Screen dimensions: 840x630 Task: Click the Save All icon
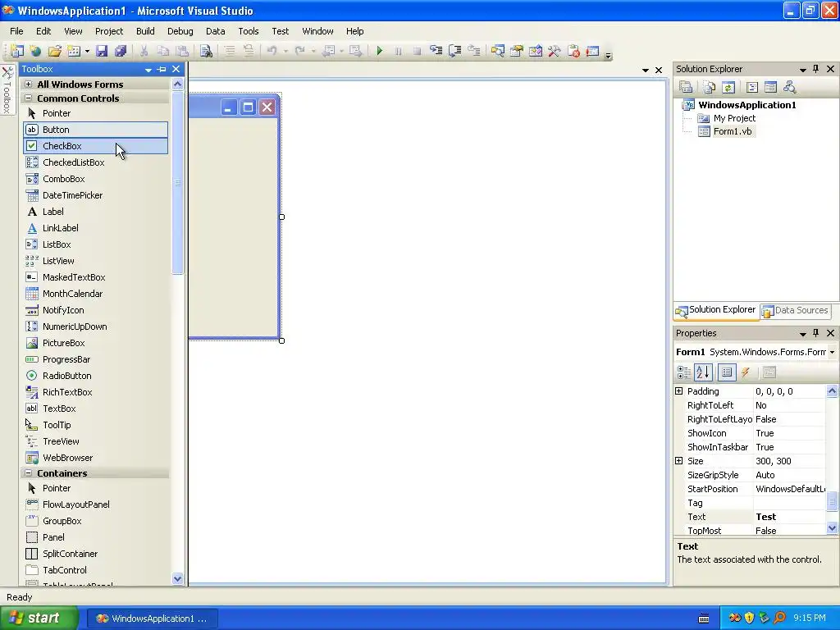[x=121, y=51]
